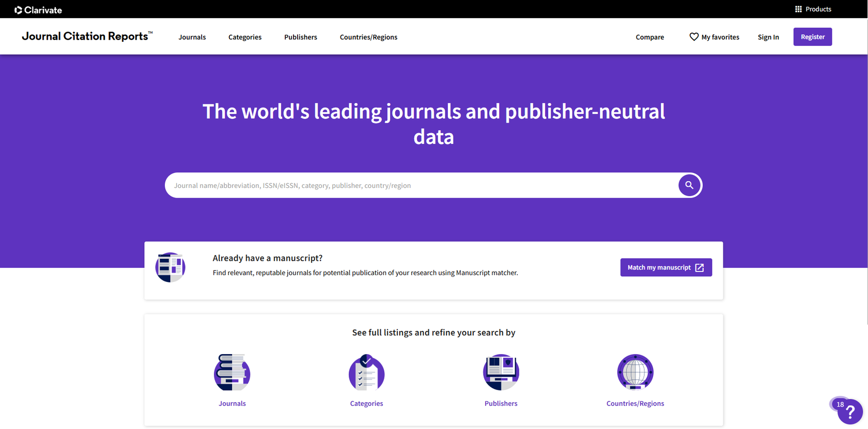Open the Compare page
Viewport: 868px width, 429px height.
click(649, 37)
